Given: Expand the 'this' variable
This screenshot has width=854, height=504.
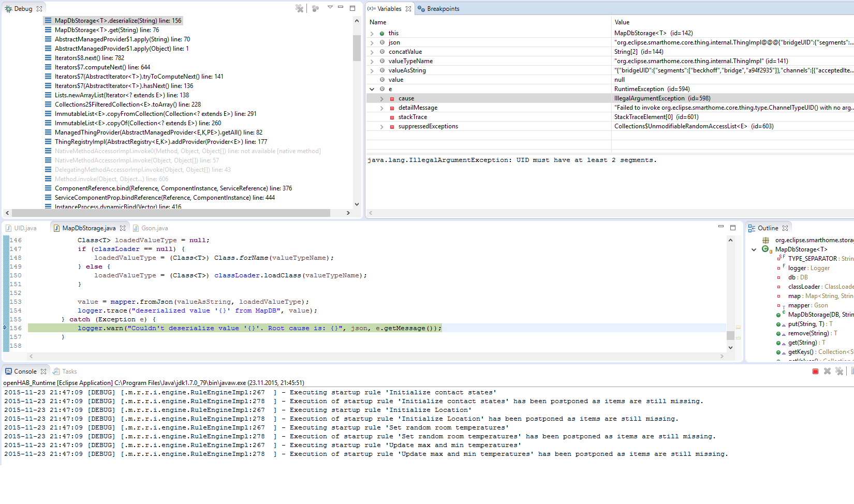Looking at the screenshot, I should point(372,33).
